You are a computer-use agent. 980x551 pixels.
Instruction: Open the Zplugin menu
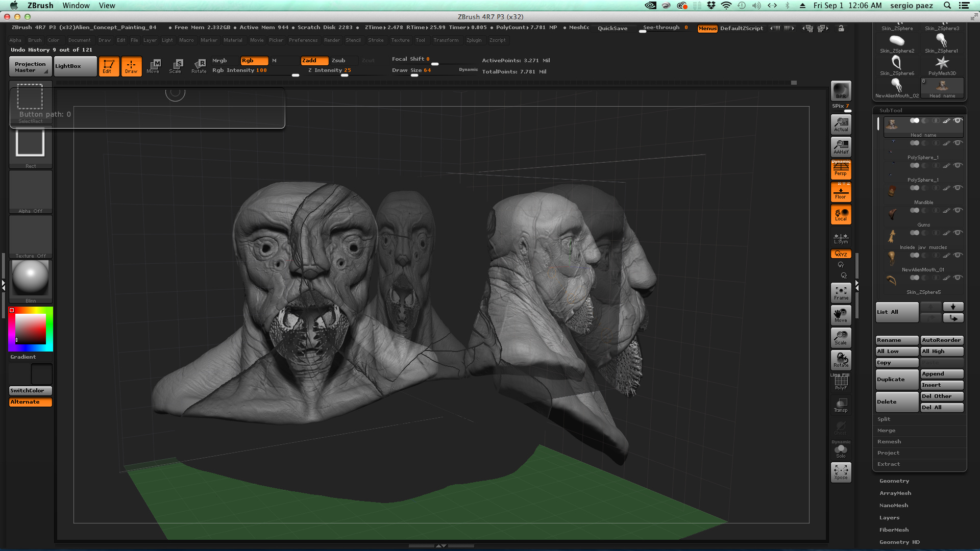(x=474, y=40)
